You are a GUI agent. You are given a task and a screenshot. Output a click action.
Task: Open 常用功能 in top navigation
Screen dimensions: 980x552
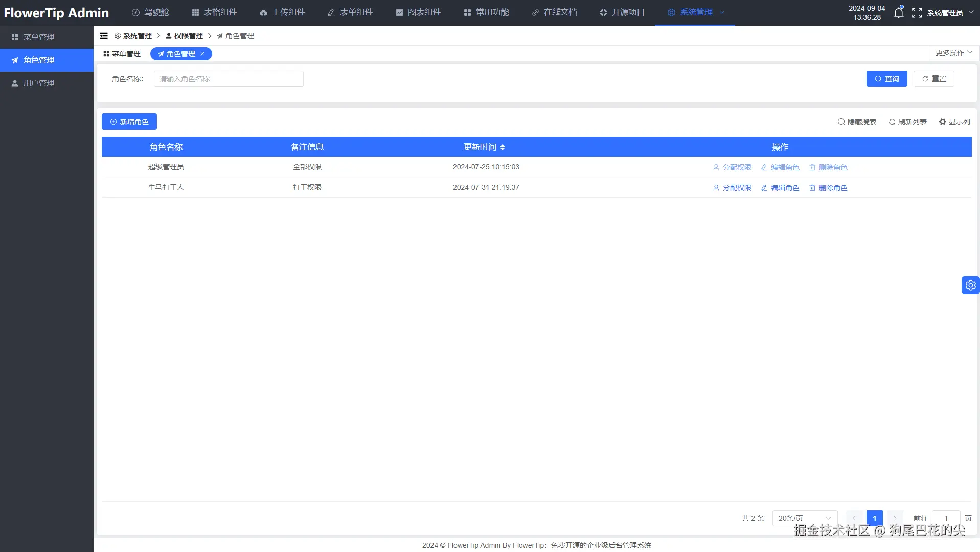click(x=487, y=12)
